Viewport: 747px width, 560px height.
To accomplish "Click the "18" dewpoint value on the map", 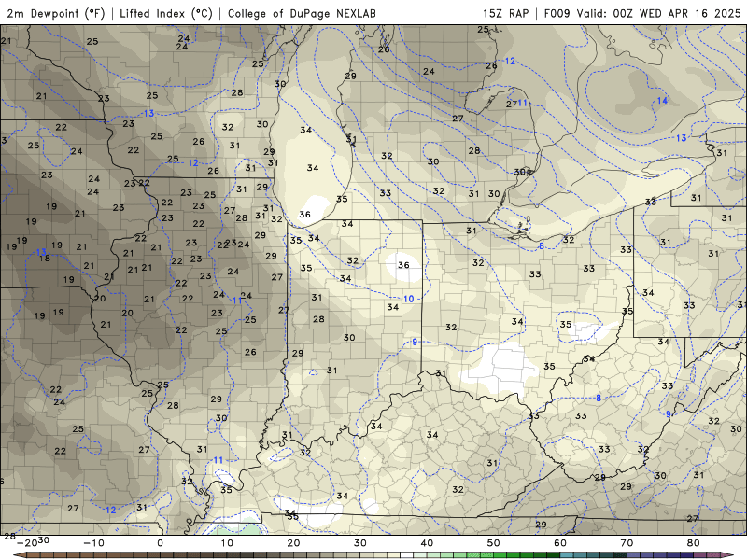I will (x=44, y=259).
